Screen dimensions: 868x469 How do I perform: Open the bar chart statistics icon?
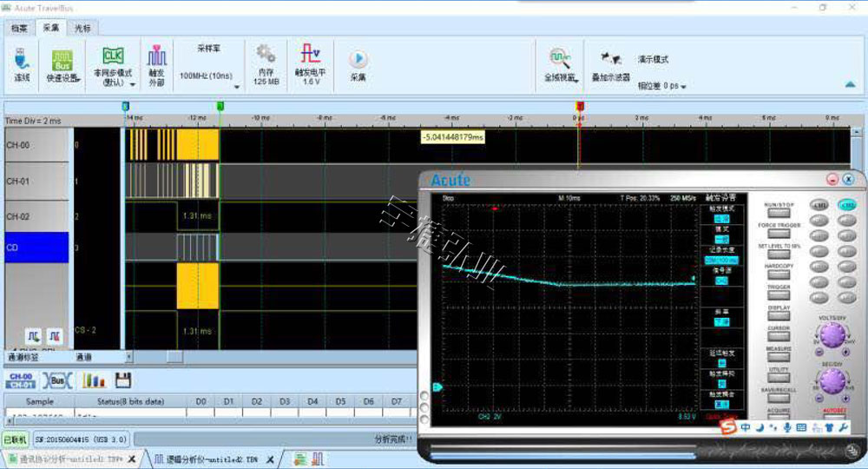click(x=93, y=380)
